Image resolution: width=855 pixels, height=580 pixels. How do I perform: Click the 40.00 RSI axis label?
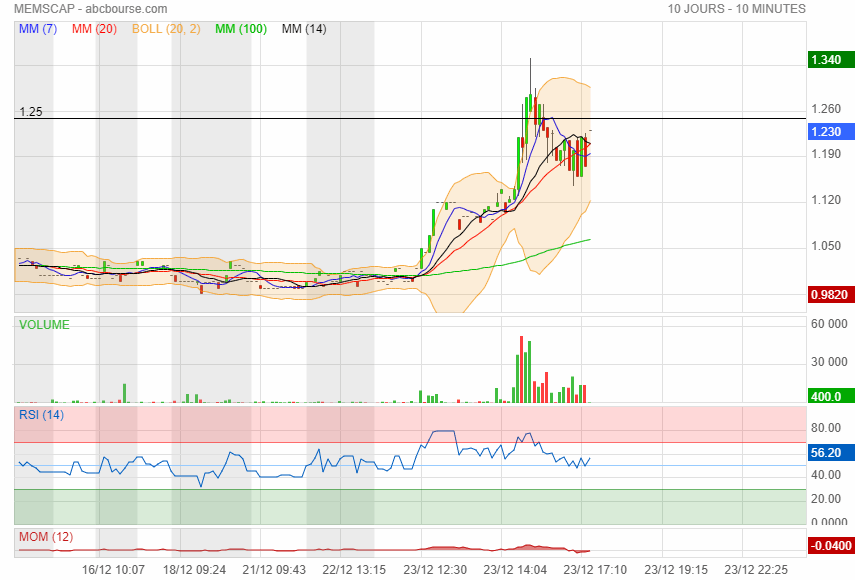point(826,475)
